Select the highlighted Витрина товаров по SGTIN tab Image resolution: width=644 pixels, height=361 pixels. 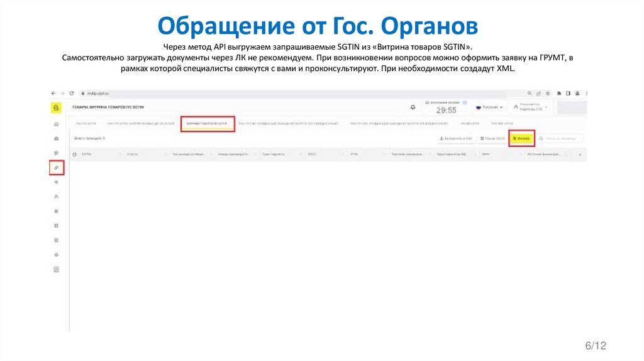[x=207, y=124]
